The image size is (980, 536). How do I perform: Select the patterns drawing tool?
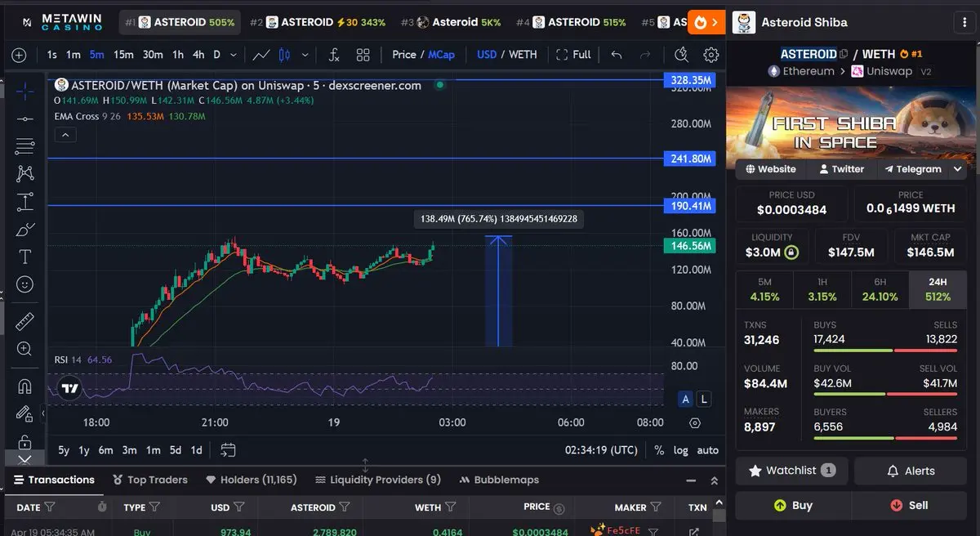(x=25, y=173)
